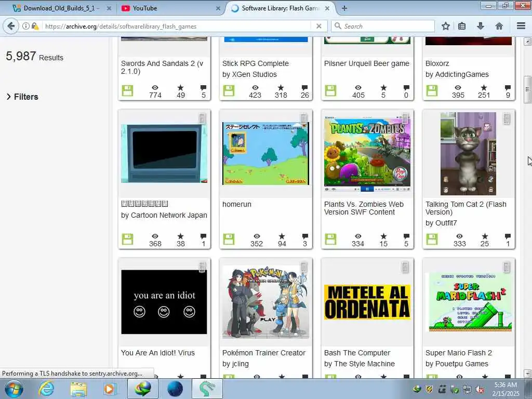
Task: Click floppy icon on Cartoon Network Japan card
Action: pyautogui.click(x=128, y=239)
